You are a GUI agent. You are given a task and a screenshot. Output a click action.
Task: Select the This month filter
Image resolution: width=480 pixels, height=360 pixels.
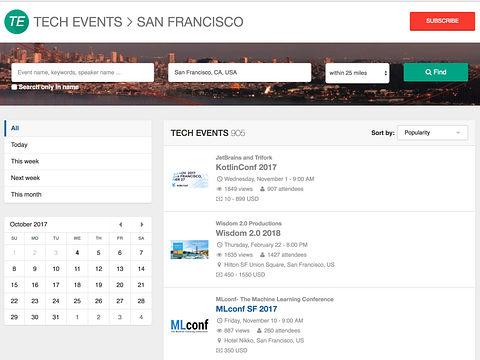point(78,195)
